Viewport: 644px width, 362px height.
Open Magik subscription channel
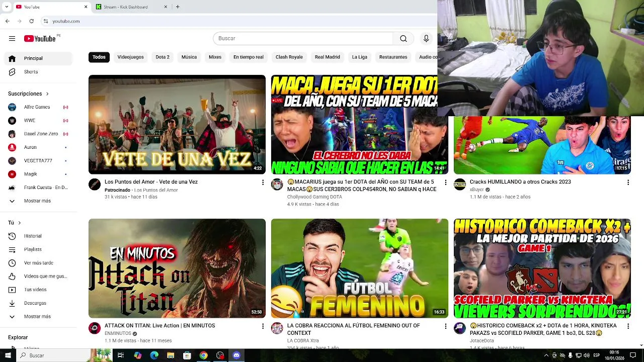(38, 174)
